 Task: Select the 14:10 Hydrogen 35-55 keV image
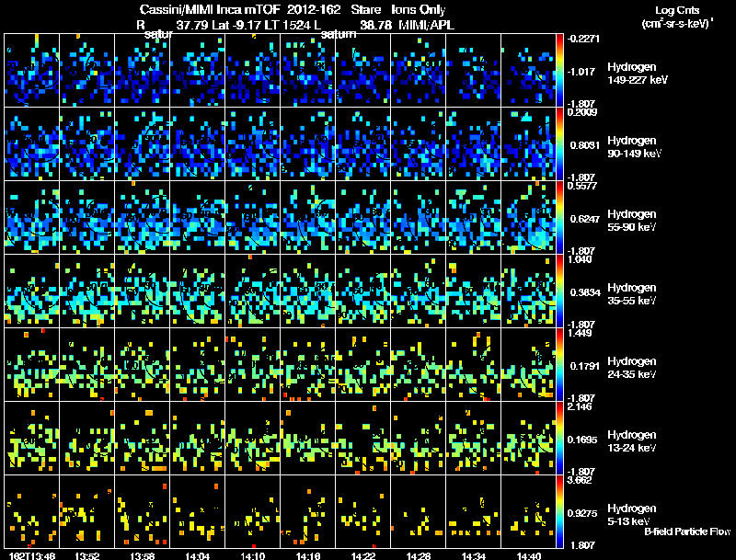(252, 291)
